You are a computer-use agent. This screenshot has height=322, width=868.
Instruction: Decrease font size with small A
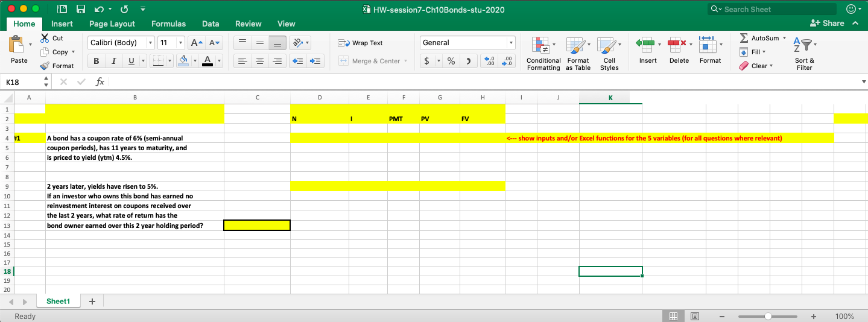[x=215, y=43]
